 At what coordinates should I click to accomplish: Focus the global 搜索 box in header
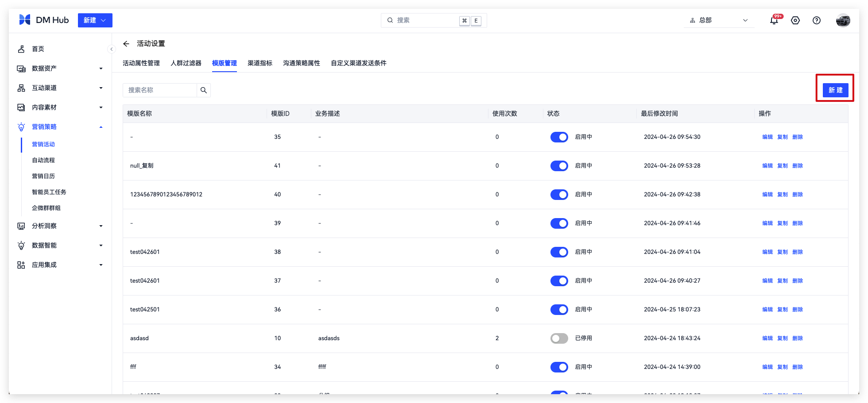(434, 20)
